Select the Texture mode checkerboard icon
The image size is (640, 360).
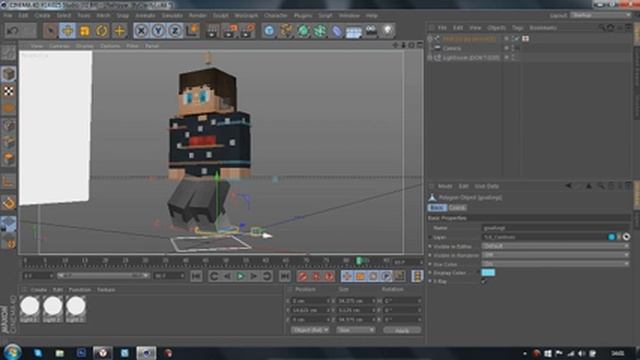click(8, 91)
